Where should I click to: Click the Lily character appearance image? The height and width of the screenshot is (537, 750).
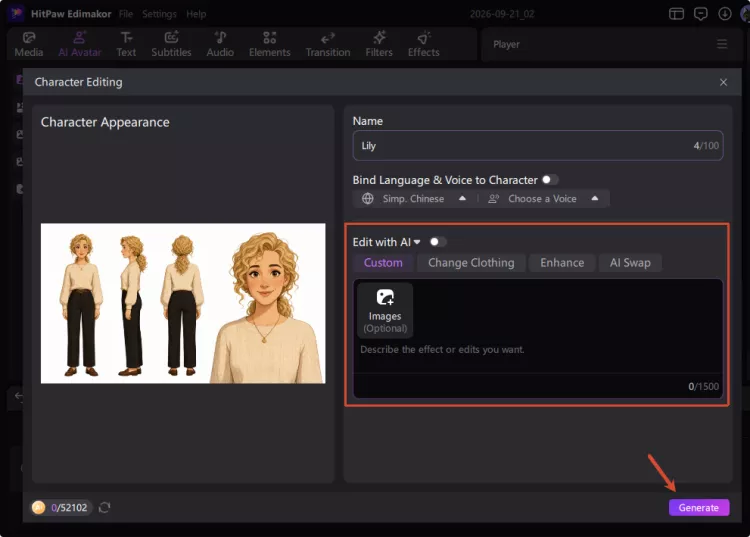tap(183, 303)
